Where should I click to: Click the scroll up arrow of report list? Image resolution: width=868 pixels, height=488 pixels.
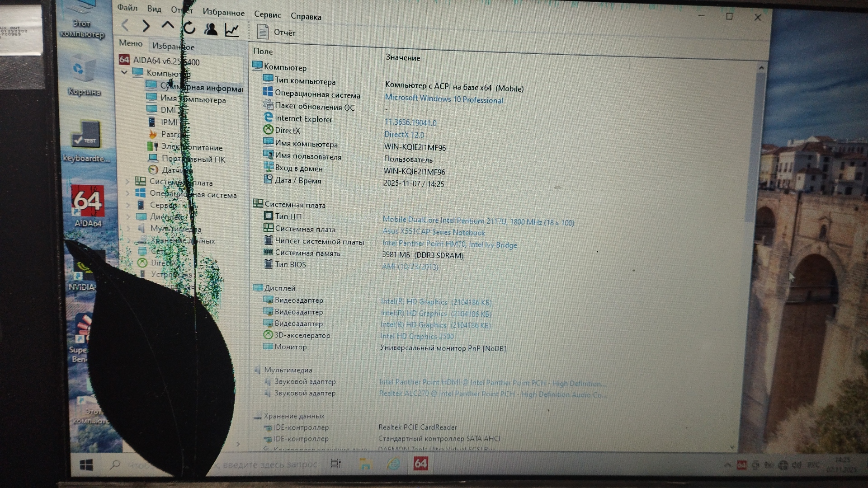coord(761,68)
